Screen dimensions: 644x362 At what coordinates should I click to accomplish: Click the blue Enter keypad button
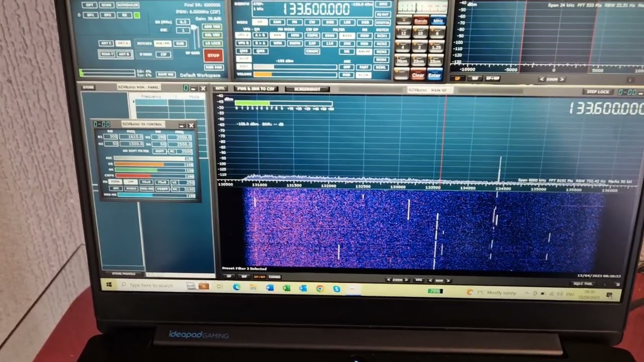434,75
